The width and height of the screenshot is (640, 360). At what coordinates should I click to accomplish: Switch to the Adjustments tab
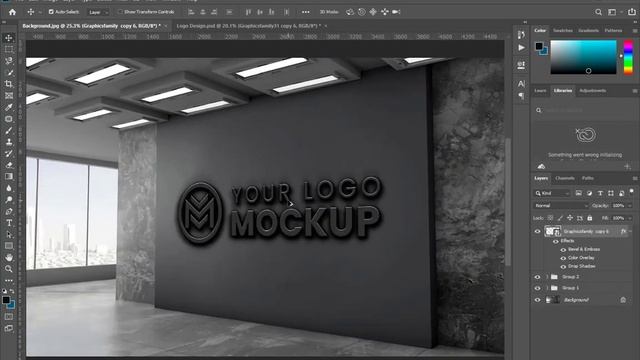(593, 91)
